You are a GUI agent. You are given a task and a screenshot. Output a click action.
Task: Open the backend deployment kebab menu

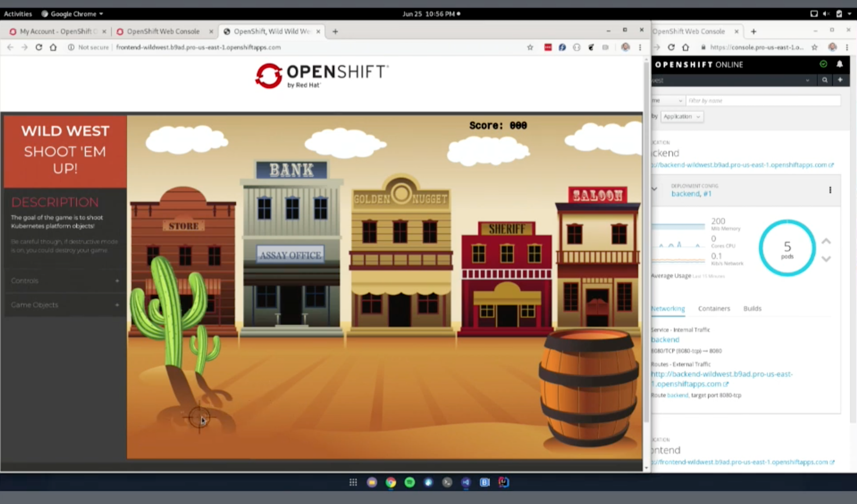click(x=830, y=190)
